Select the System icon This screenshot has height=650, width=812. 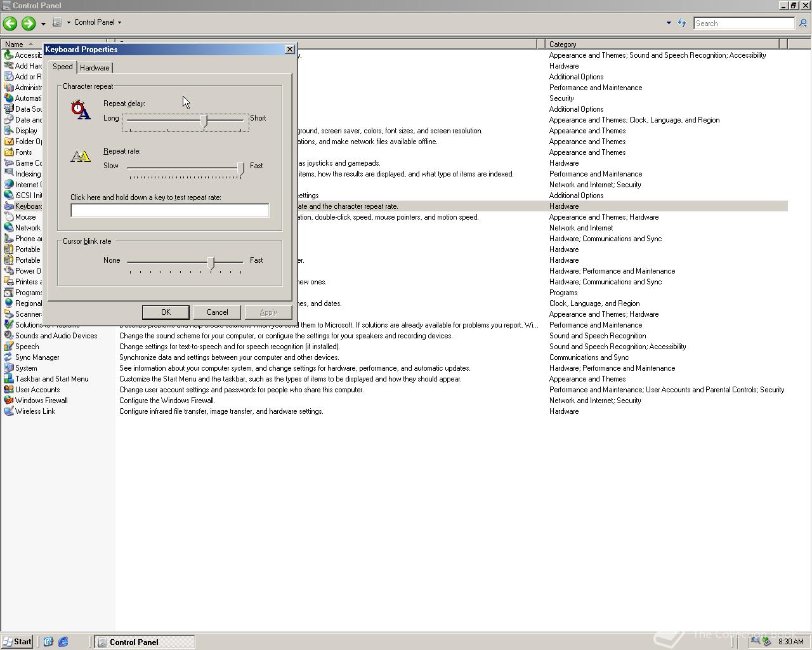click(x=8, y=368)
